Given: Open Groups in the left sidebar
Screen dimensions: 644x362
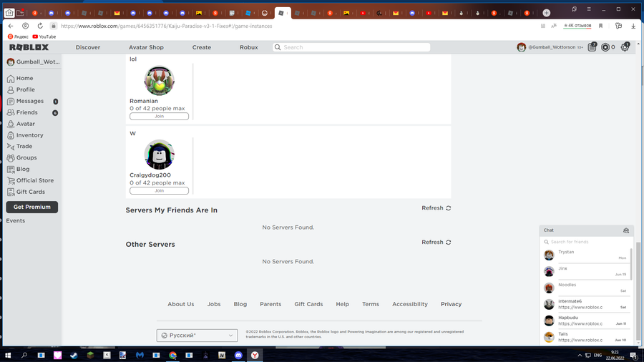Looking at the screenshot, I should [26, 157].
